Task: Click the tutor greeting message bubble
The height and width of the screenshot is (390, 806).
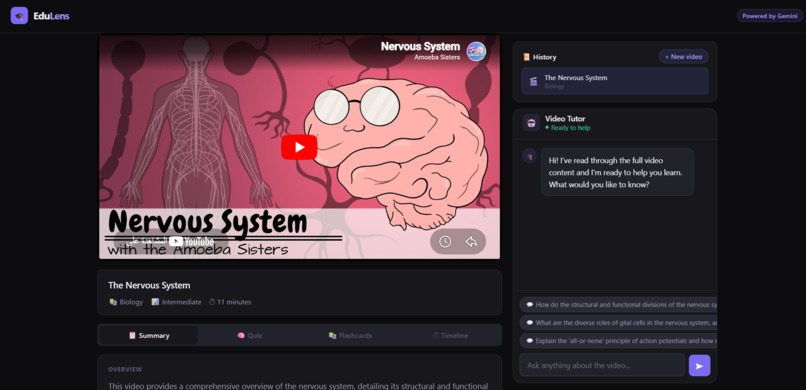Action: point(617,172)
